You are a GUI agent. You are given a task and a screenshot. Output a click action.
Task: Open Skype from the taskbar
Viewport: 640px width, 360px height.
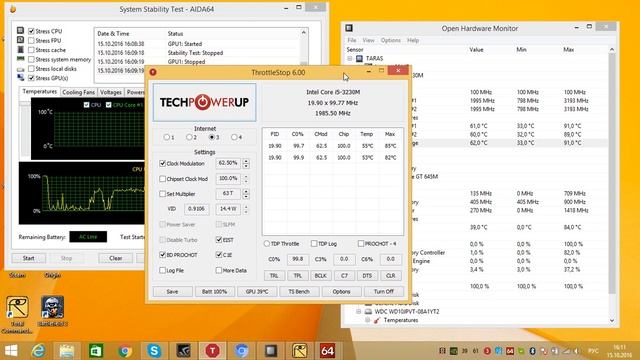click(x=154, y=351)
